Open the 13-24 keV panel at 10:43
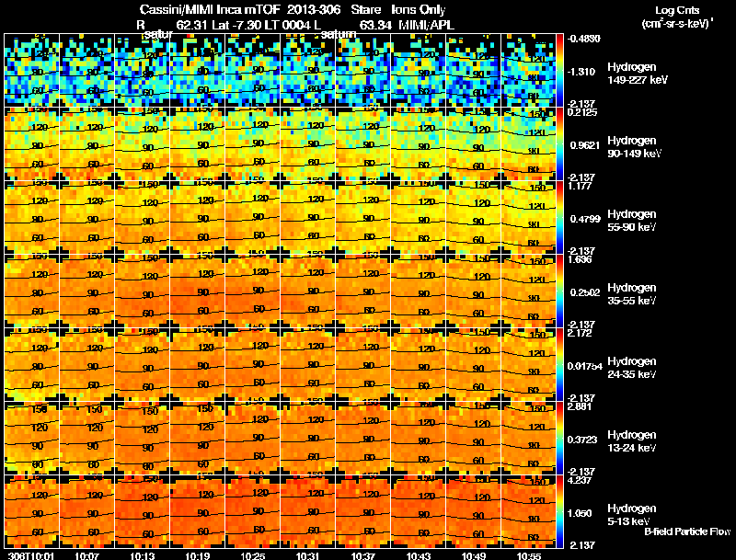 (419, 439)
